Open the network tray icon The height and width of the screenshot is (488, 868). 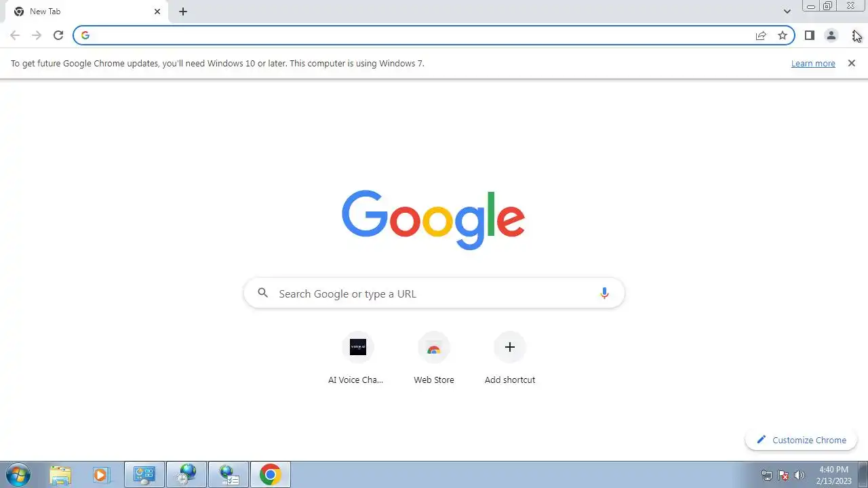tap(767, 475)
